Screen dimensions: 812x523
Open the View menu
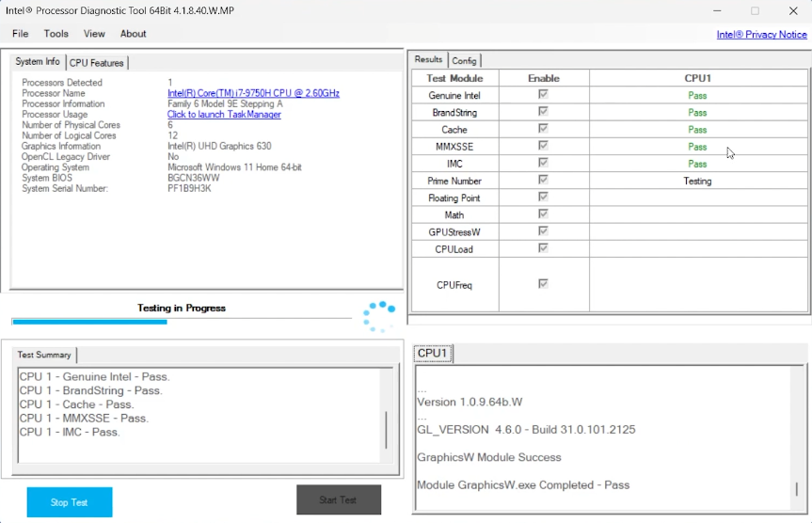94,34
